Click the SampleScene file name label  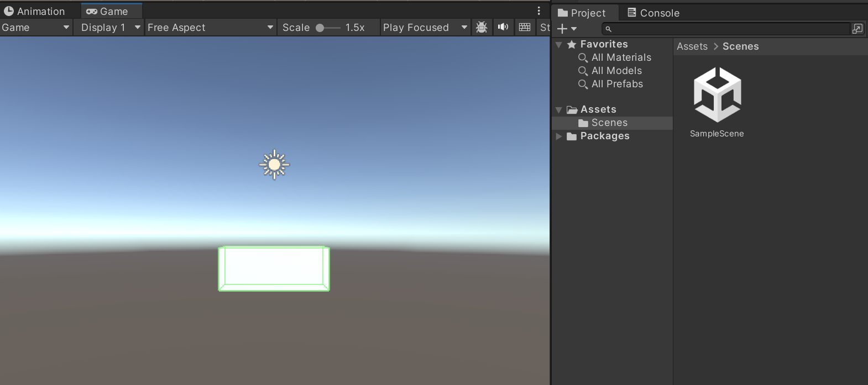tap(717, 134)
